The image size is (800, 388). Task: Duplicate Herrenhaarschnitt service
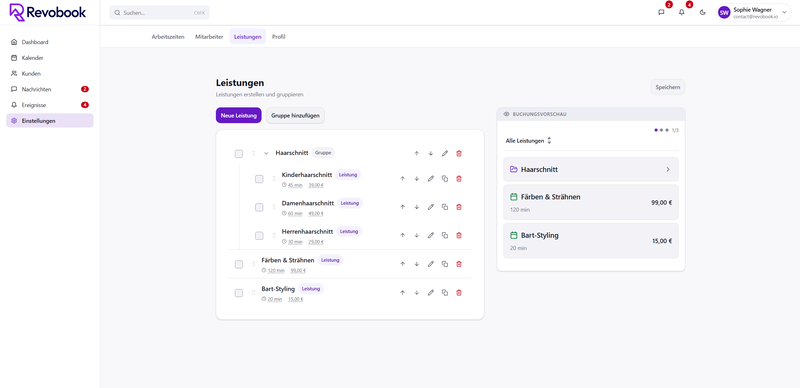click(x=445, y=235)
